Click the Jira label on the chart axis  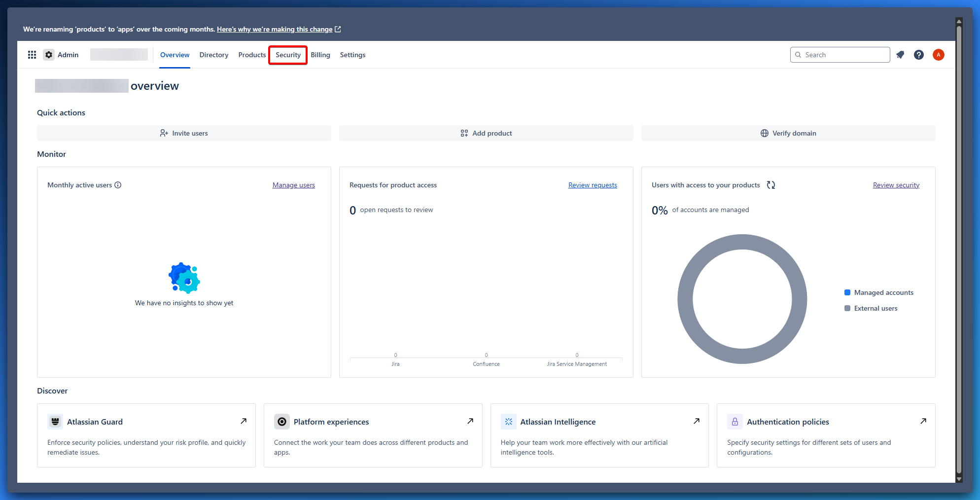[395, 364]
